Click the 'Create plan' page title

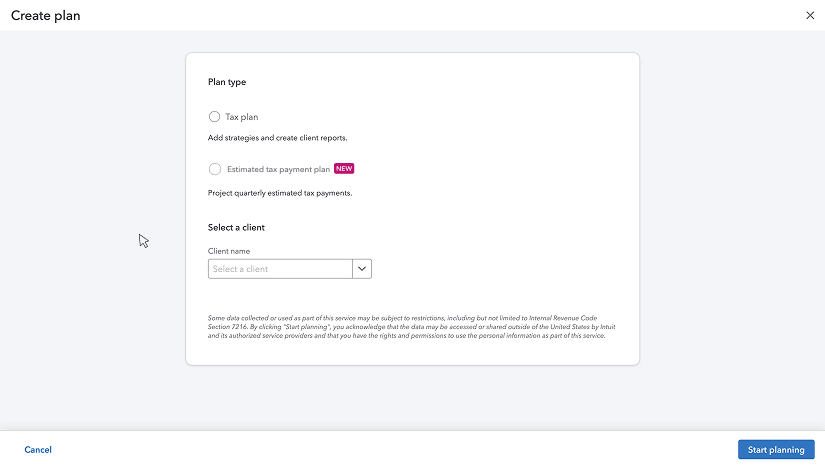pos(46,16)
